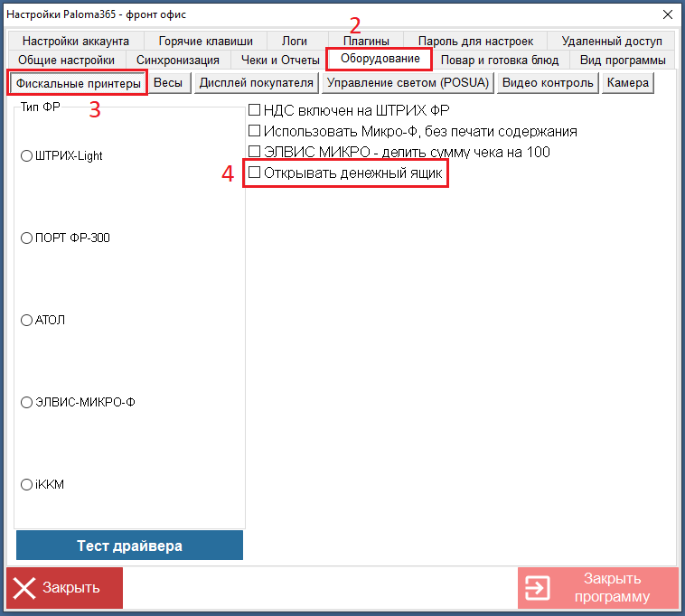Go to Чеки и Отчеты tab
Viewport: 685px width, 616px height.
[281, 61]
